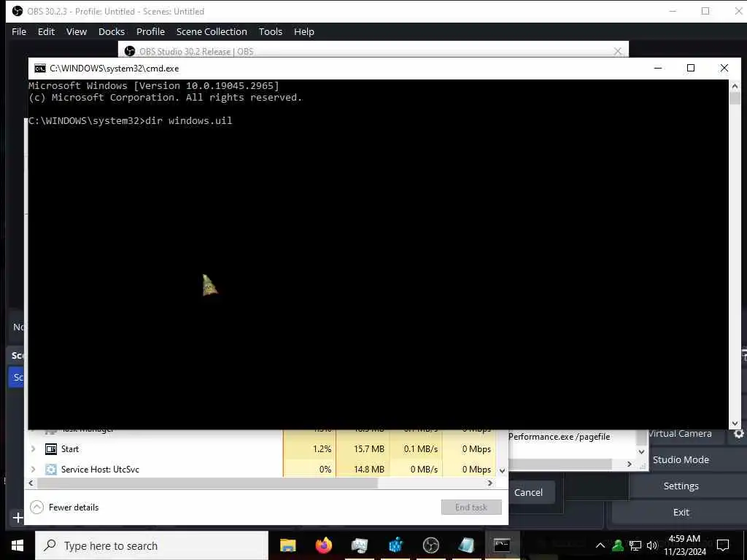Open the Docks menu in OBS
Image resolution: width=747 pixels, height=560 pixels.
[112, 31]
